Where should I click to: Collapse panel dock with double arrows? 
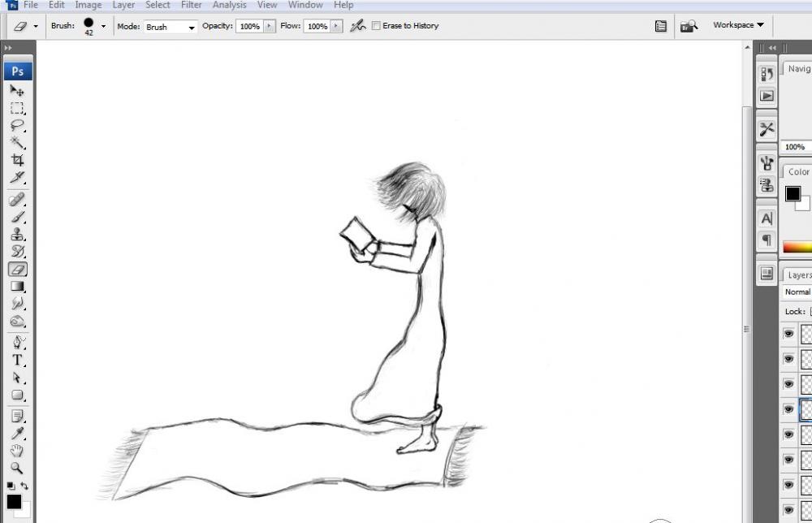(772, 48)
